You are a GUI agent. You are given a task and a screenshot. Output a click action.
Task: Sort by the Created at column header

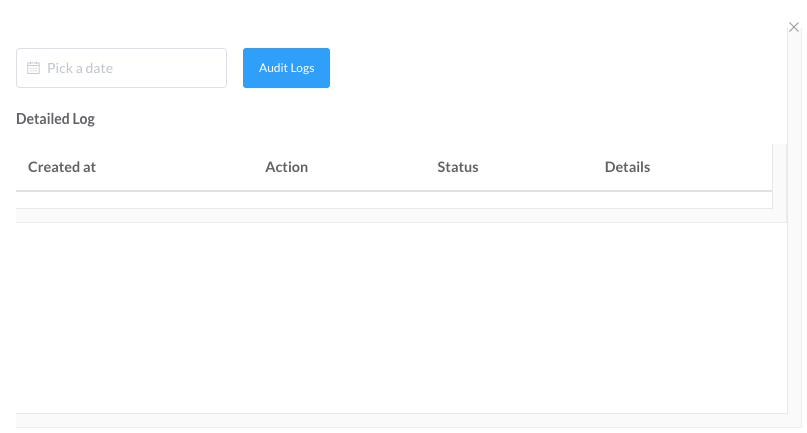62,167
